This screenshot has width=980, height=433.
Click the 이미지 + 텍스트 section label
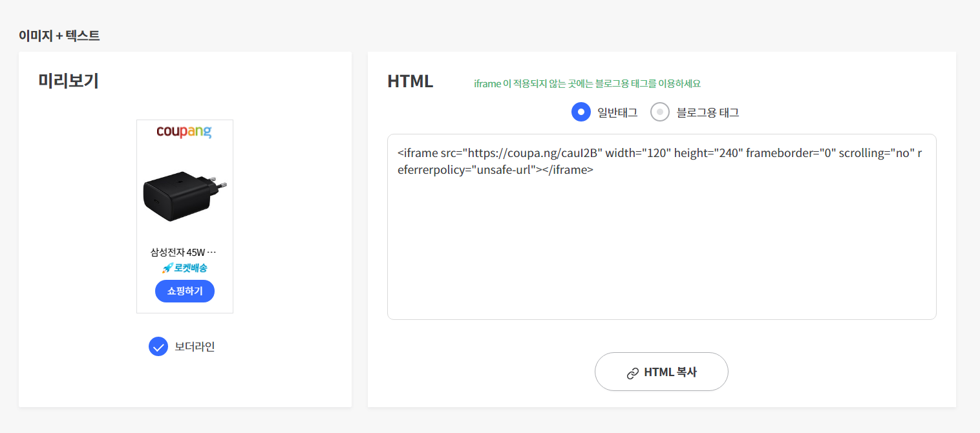pyautogui.click(x=59, y=36)
